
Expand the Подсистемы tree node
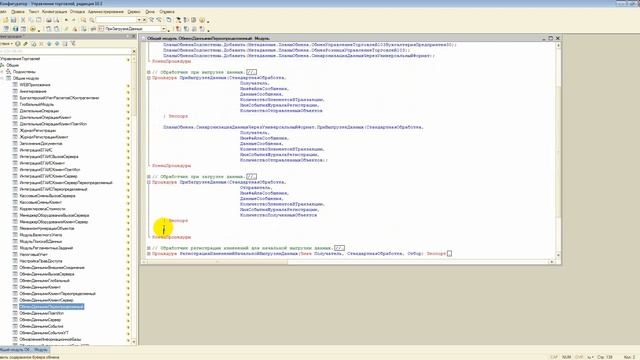2,71
